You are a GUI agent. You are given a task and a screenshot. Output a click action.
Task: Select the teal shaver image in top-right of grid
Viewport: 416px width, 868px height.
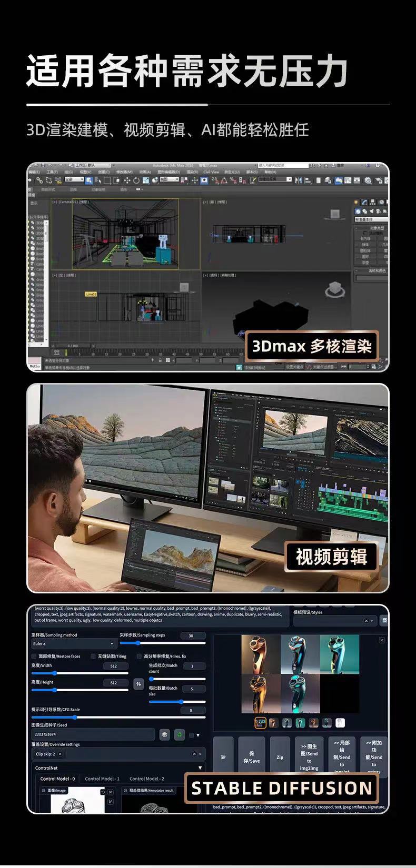[x=340, y=654]
